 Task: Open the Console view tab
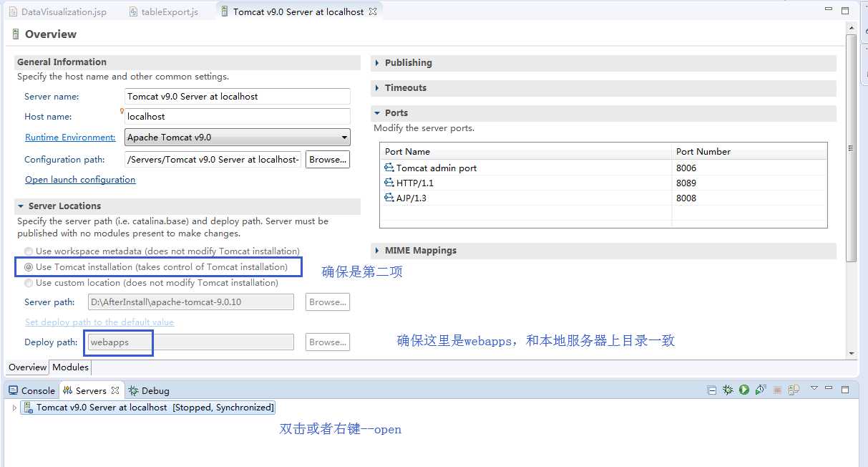[x=32, y=390]
